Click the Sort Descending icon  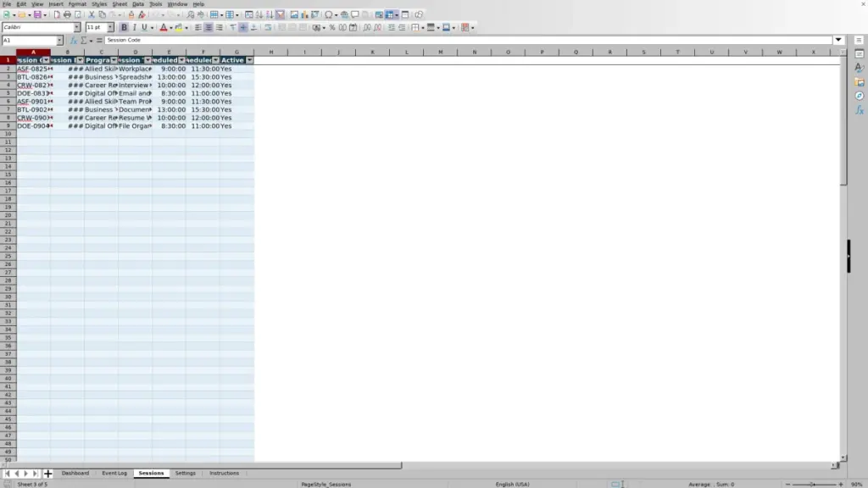click(270, 14)
